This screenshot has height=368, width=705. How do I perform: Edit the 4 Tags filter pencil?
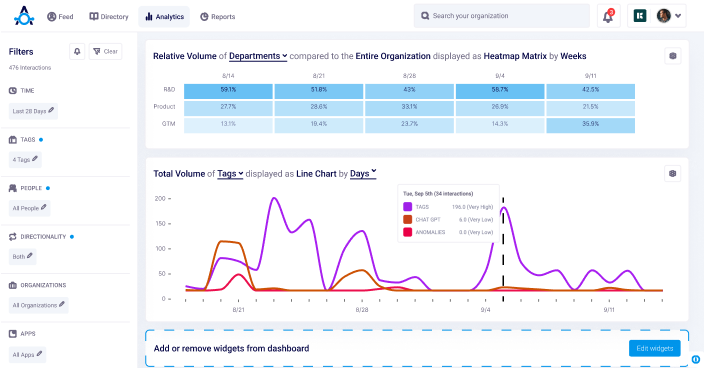click(35, 159)
